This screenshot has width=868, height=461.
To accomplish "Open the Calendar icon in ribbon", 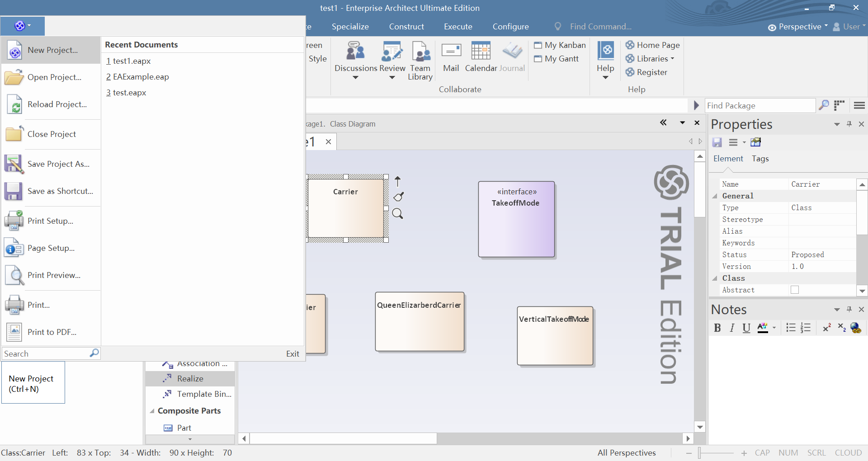I will pyautogui.click(x=481, y=57).
